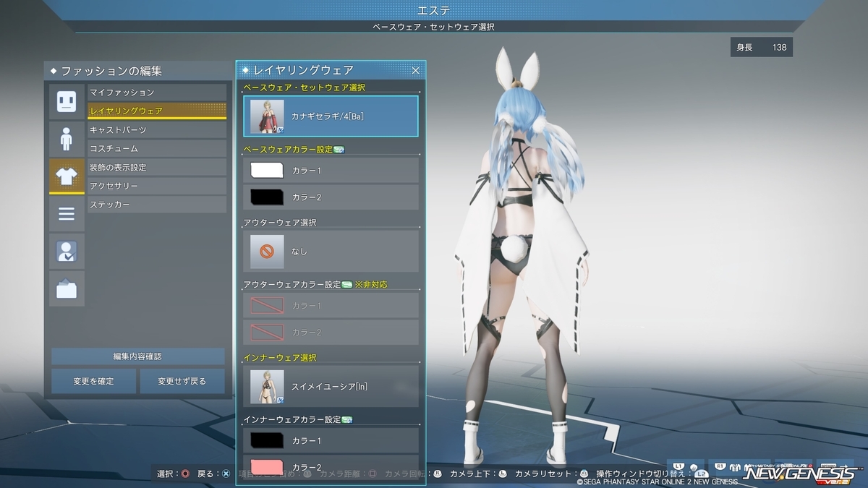Pick innerwear カラー1 black swatch

pos(266,440)
